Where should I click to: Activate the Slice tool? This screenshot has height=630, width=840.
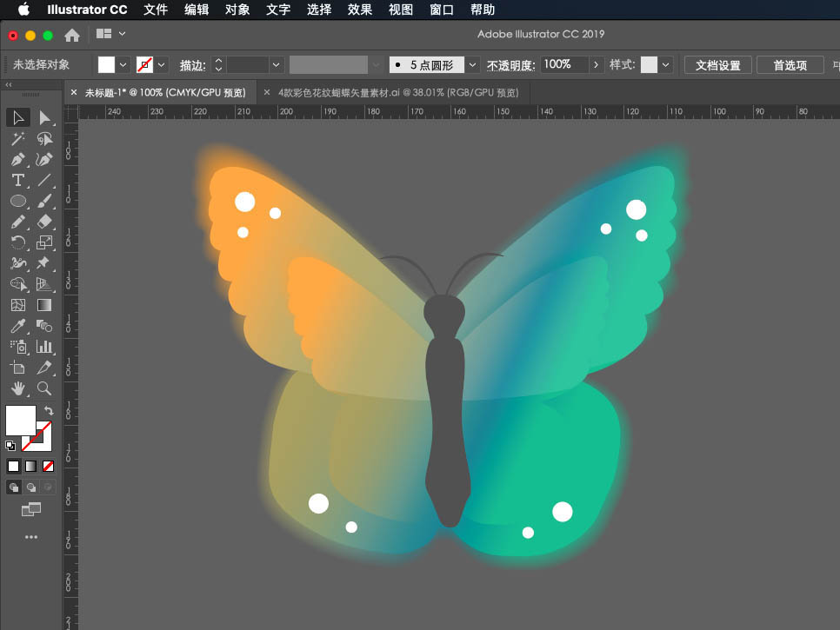click(44, 368)
